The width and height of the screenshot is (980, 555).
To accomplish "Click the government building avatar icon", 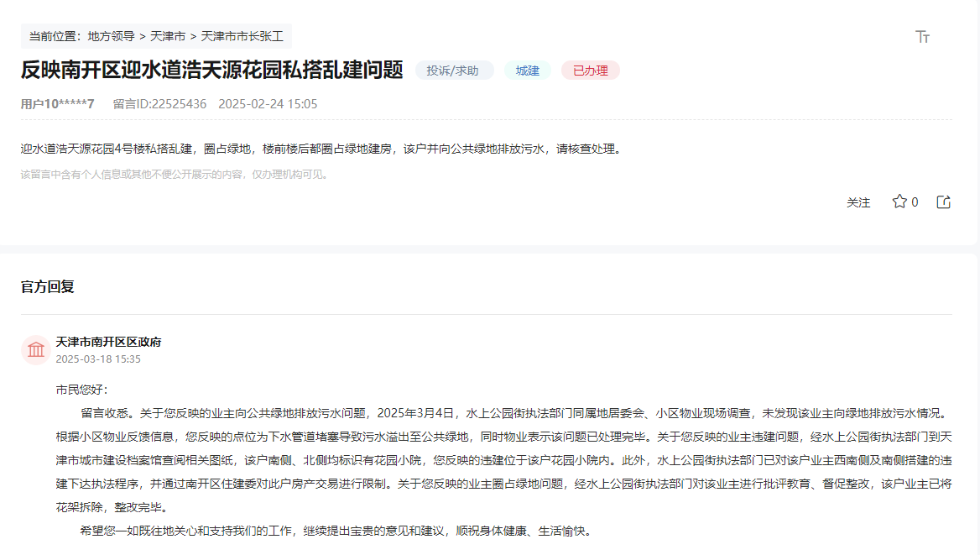I will click(36, 350).
